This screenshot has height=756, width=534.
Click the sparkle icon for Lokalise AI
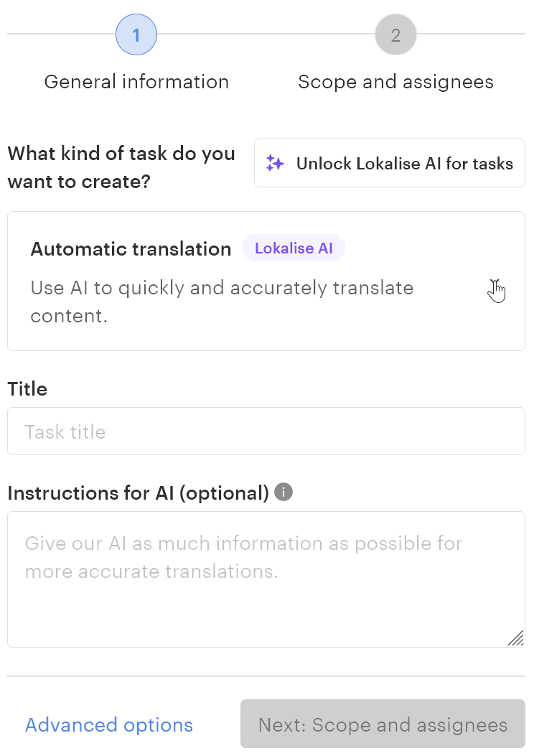point(275,164)
